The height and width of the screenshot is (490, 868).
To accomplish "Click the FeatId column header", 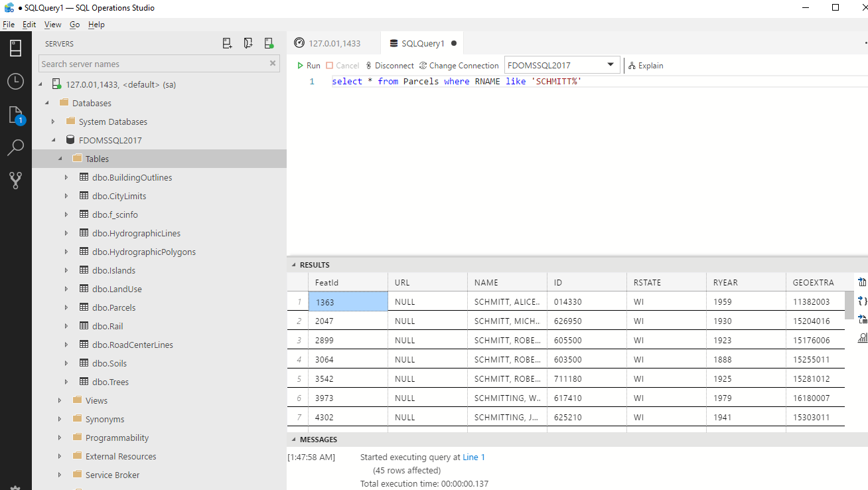I will point(348,282).
